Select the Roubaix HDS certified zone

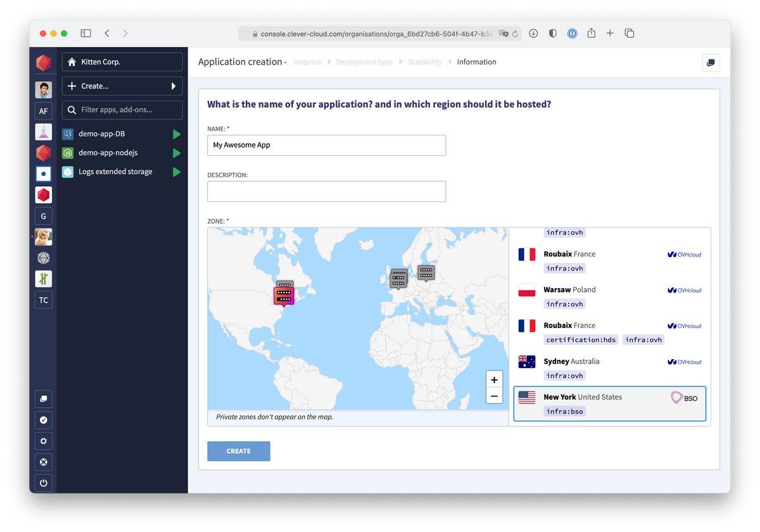611,332
